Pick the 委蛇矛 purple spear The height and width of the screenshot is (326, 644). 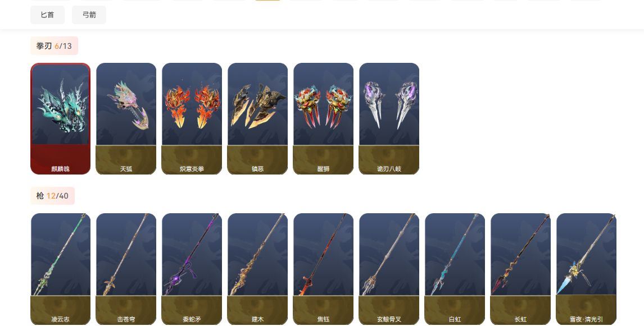coord(192,269)
